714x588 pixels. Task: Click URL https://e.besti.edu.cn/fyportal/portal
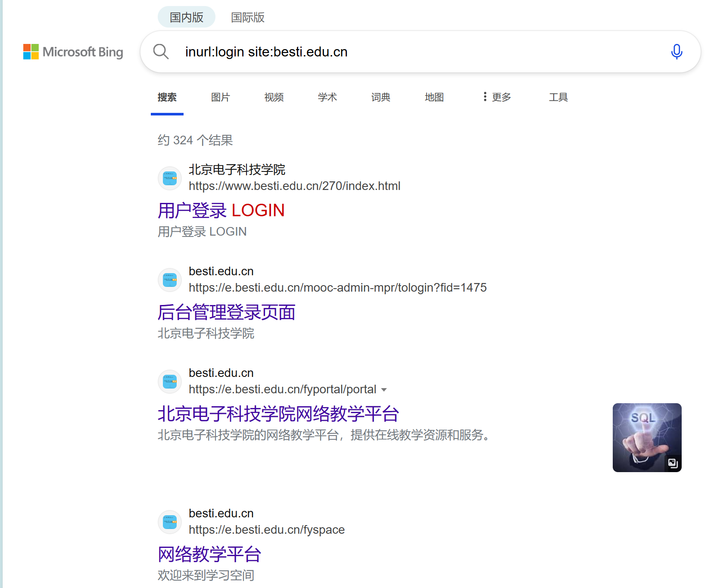[283, 389]
